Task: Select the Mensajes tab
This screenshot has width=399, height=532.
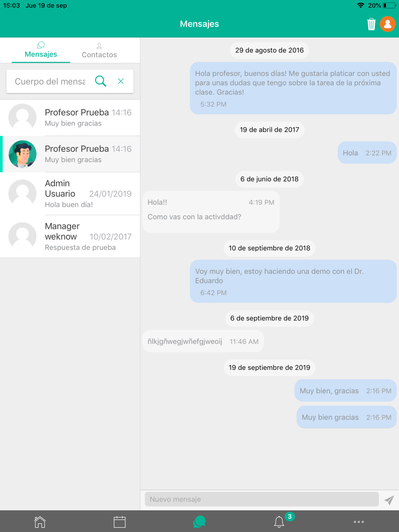Action: click(x=41, y=50)
